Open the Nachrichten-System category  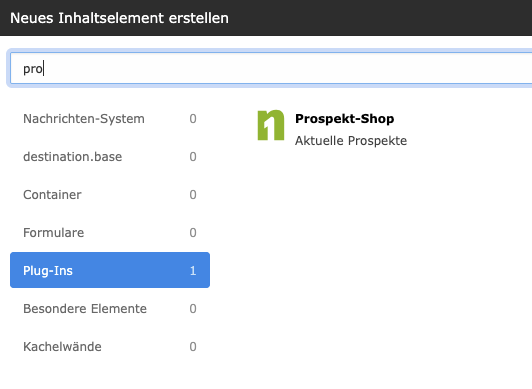pyautogui.click(x=110, y=119)
